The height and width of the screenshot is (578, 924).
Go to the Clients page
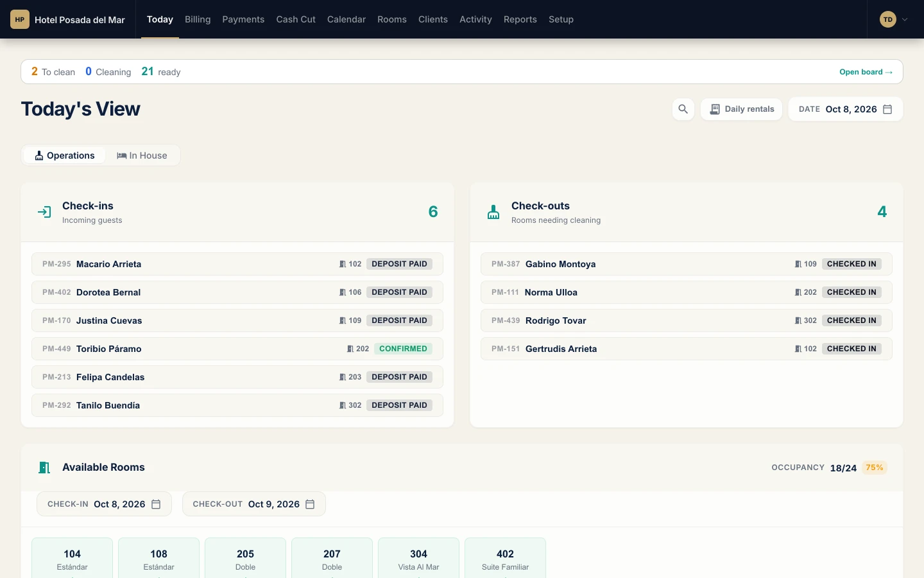point(433,19)
